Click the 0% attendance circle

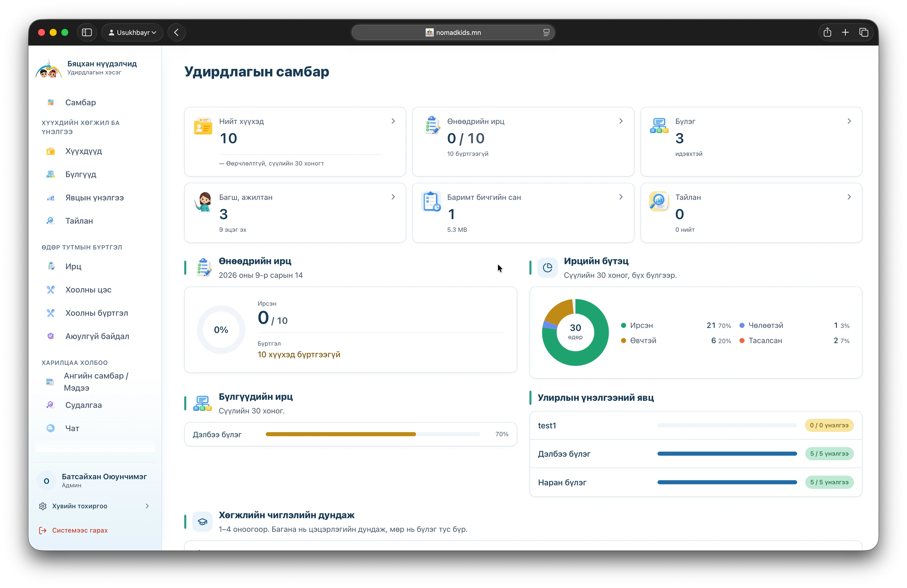[x=221, y=330]
